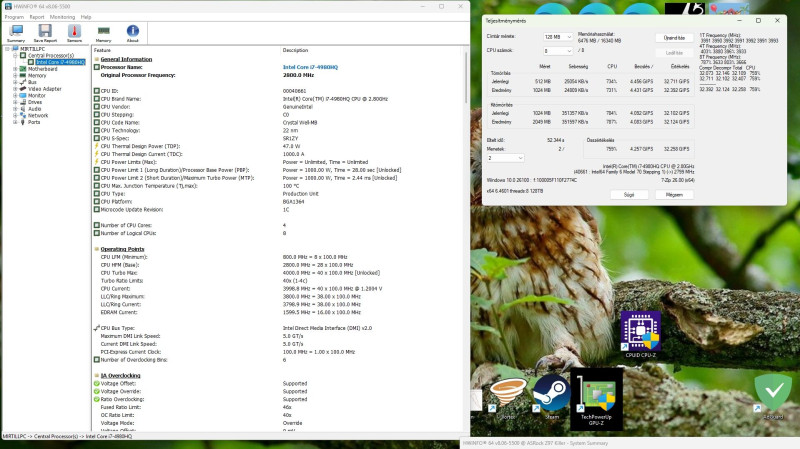Image resolution: width=800 pixels, height=449 pixels.
Task: Click the Monitor tree icon
Action: 22,95
